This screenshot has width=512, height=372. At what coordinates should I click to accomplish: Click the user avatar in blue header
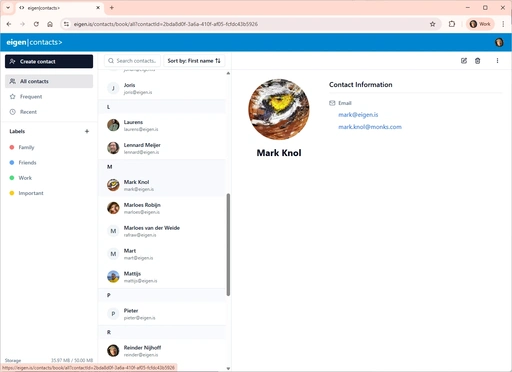coord(499,42)
